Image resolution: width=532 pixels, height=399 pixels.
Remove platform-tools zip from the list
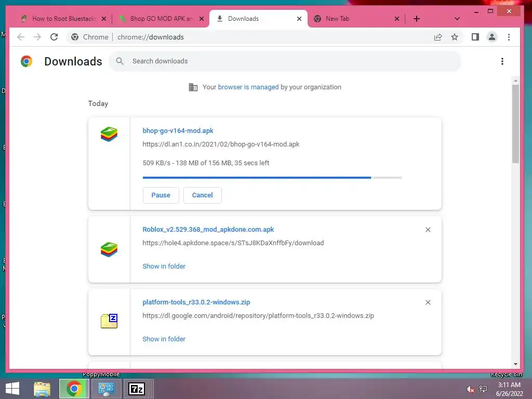tap(428, 302)
